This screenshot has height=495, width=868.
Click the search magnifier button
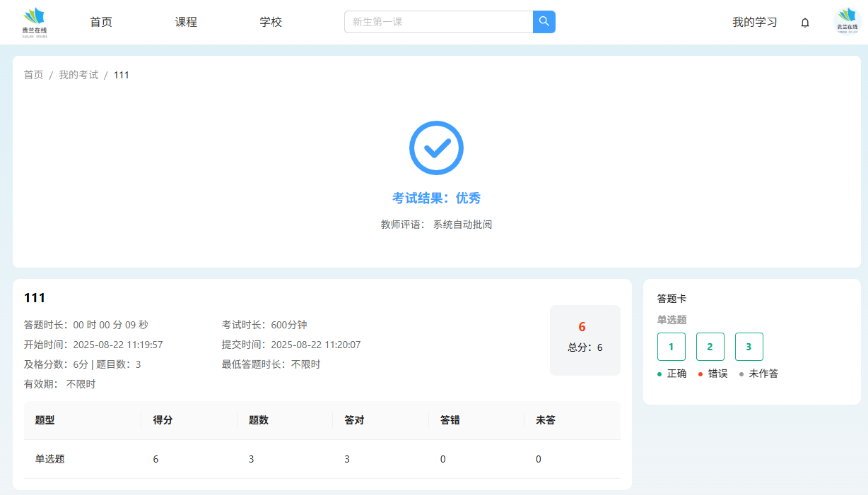544,22
